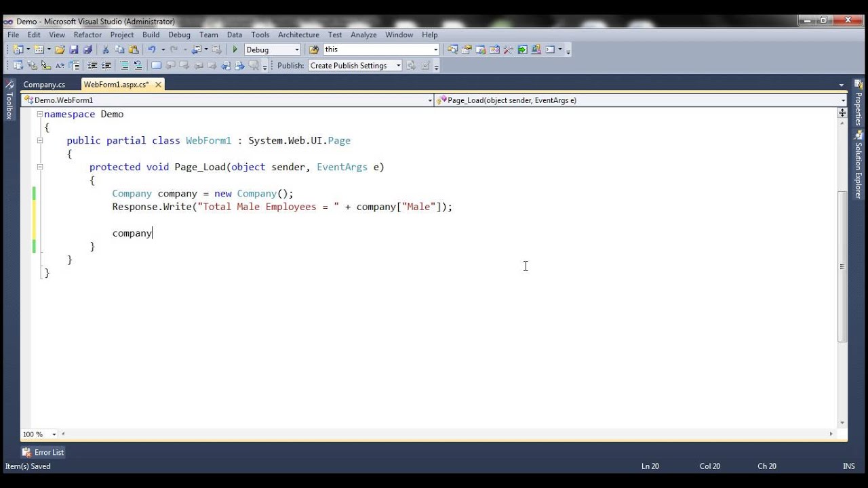Viewport: 868px width, 488px height.
Task: Click 'Ln 20' in the status bar
Action: (650, 466)
